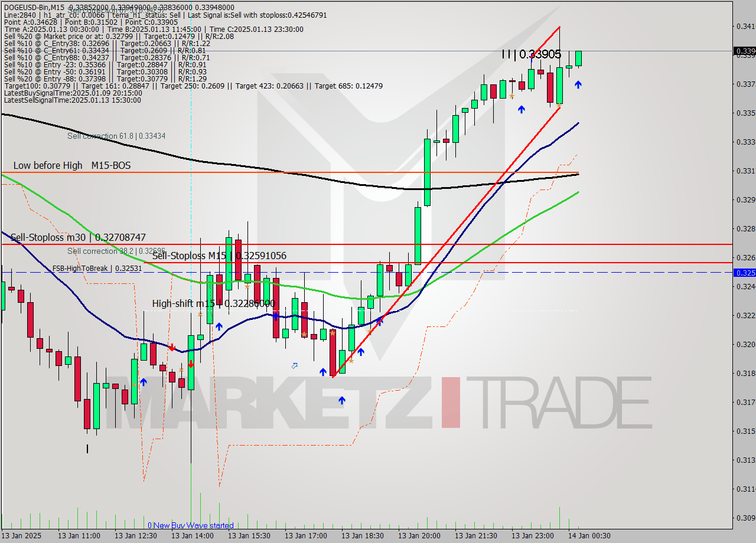This screenshot has width=756, height=543.
Task: Click the '14 Jan 00:30' time axis label
Action: [589, 536]
